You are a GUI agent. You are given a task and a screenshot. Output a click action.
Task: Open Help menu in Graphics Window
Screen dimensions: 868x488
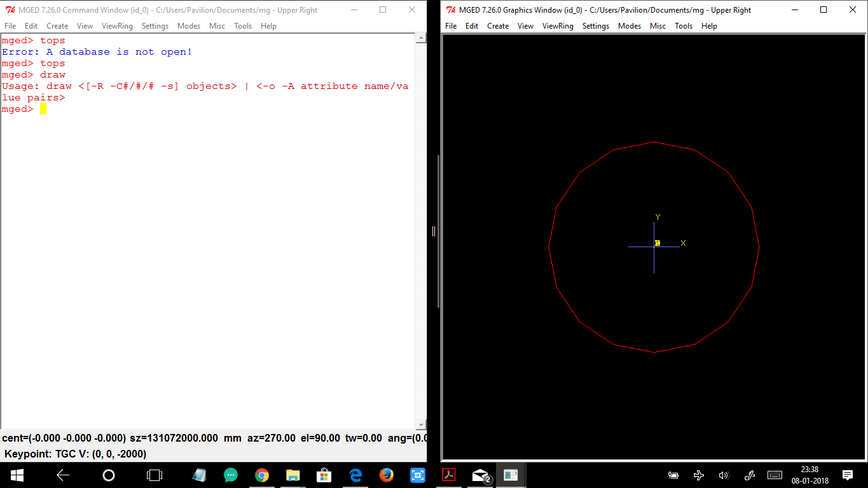709,26
